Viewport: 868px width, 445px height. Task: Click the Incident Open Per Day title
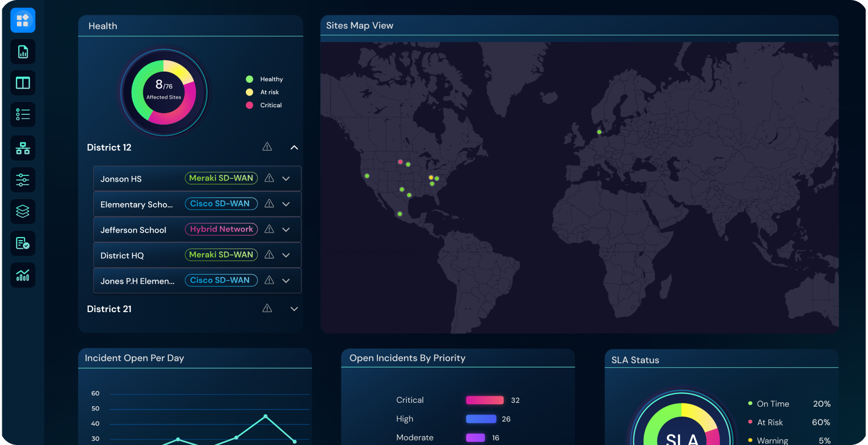click(134, 358)
